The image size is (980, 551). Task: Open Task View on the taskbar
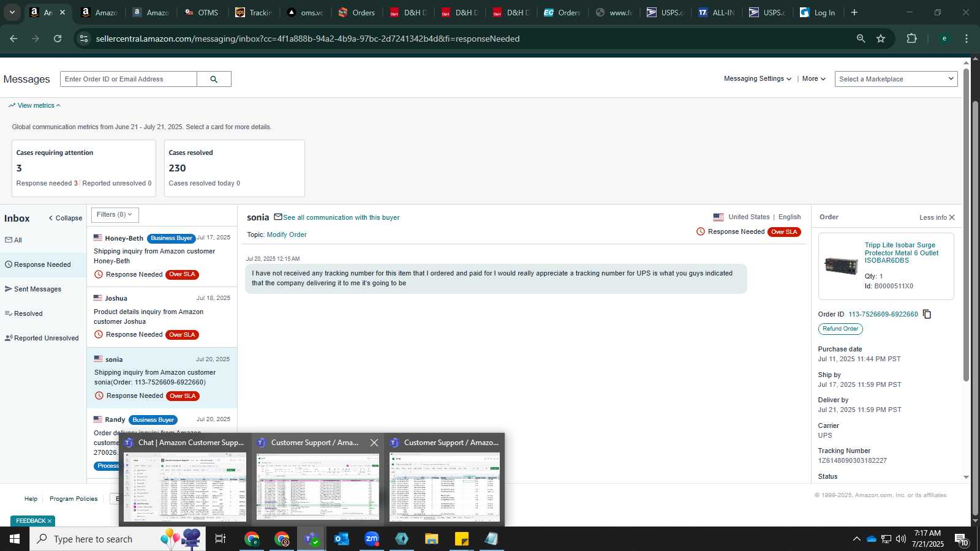click(221, 539)
